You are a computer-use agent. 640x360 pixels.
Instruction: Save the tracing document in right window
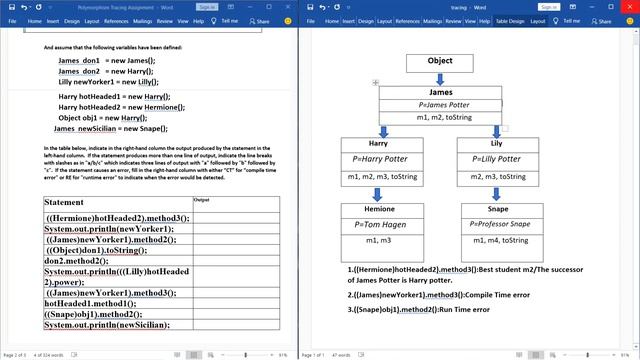(x=310, y=7)
